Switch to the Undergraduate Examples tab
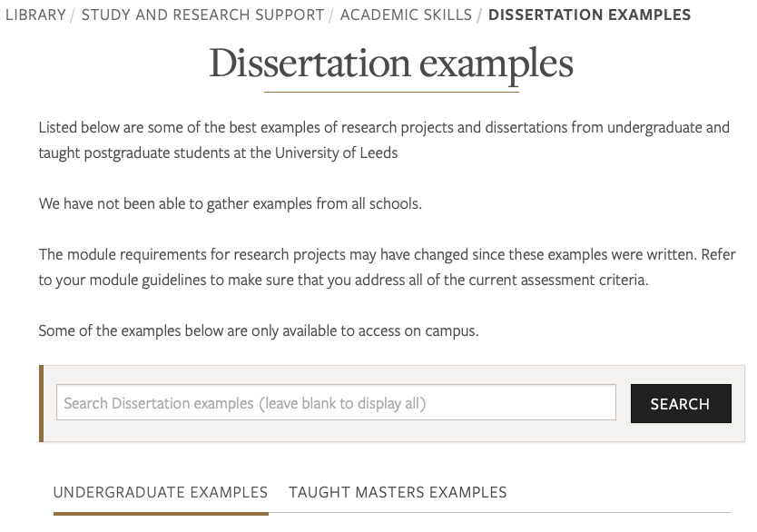This screenshot has height=532, width=757. (x=161, y=492)
